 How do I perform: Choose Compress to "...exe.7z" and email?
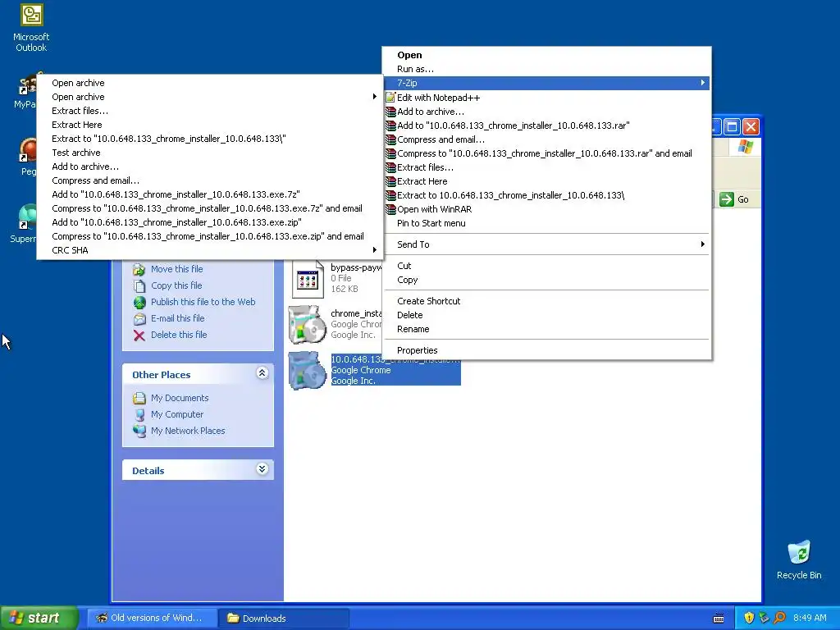click(x=210, y=208)
